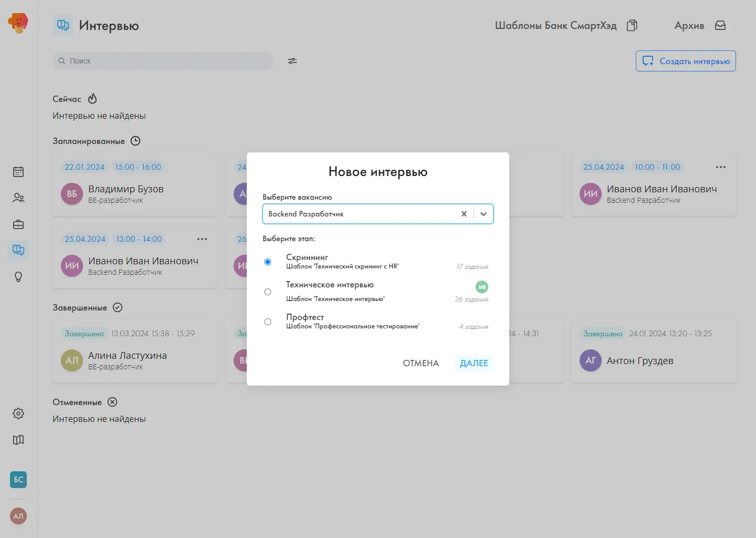Open the Антон Груздев completed card
The height and width of the screenshot is (538, 756).
[654, 351]
